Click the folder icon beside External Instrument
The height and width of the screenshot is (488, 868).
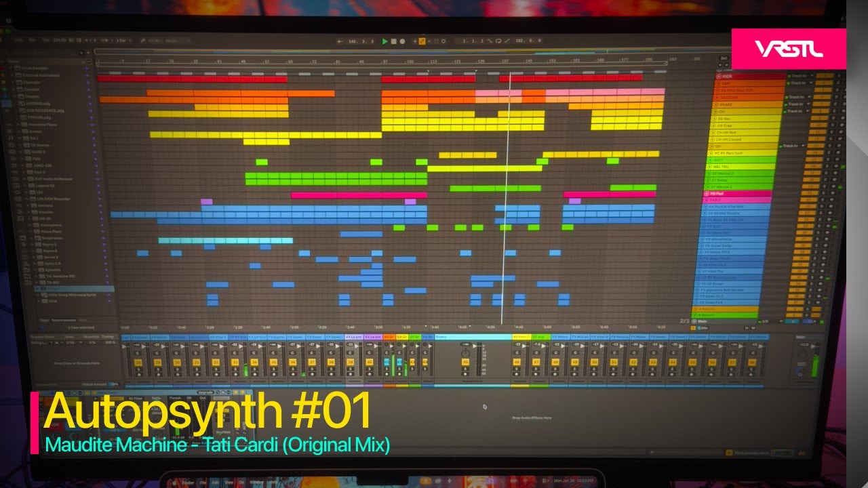click(20, 75)
